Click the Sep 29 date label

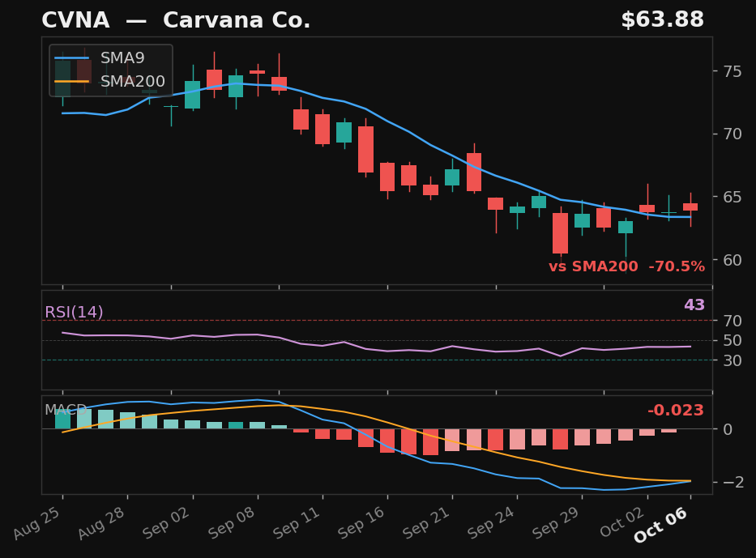pos(556,523)
